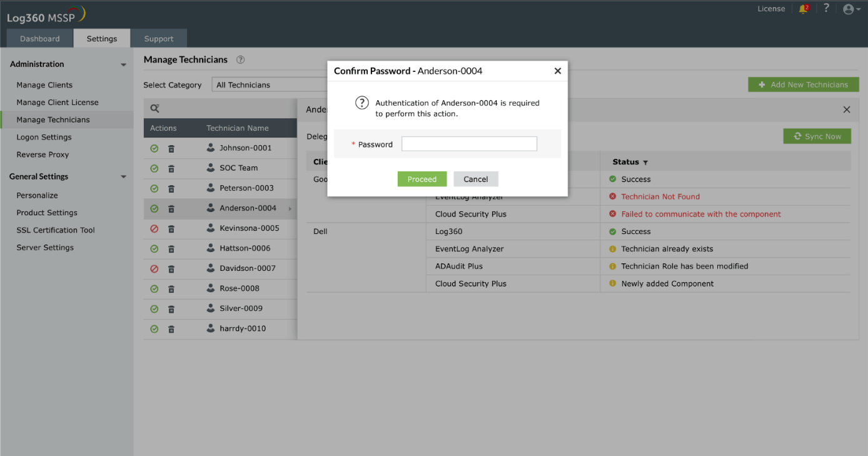Delete technician Davidson-0007 via trash icon
Viewport: 868px width, 456px height.
pyautogui.click(x=171, y=268)
